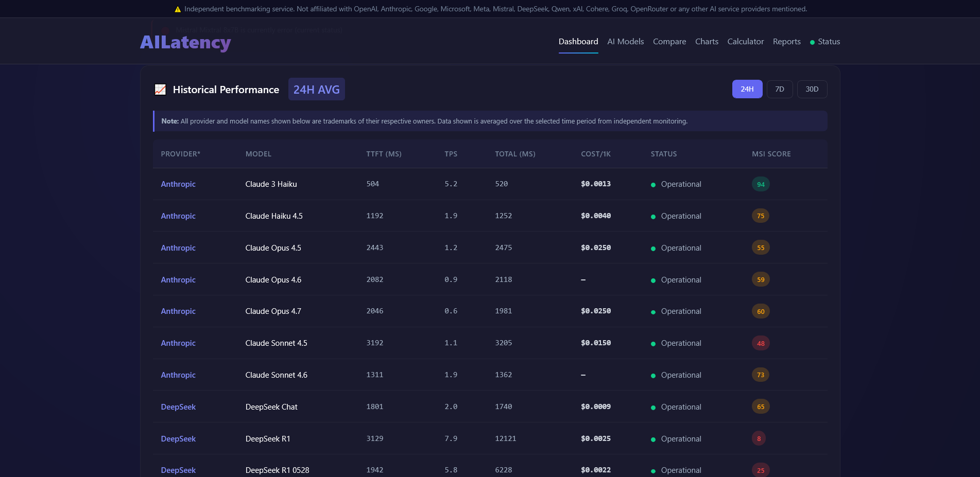The height and width of the screenshot is (477, 980).
Task: Click the 7.9 TPS value for DeepSeek R1
Action: [451, 439]
